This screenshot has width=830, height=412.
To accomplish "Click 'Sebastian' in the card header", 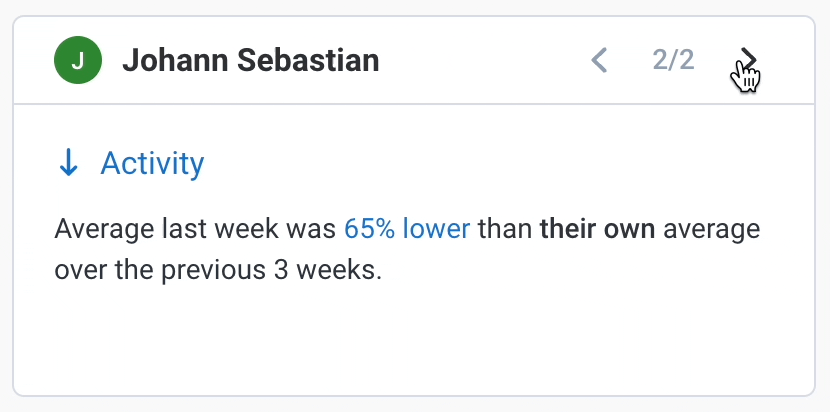I will tap(308, 60).
